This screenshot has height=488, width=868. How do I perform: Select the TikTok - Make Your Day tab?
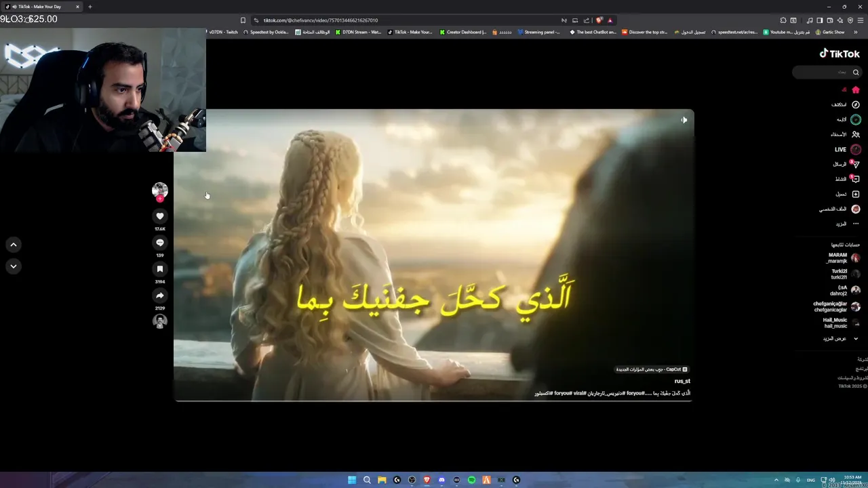(43, 7)
